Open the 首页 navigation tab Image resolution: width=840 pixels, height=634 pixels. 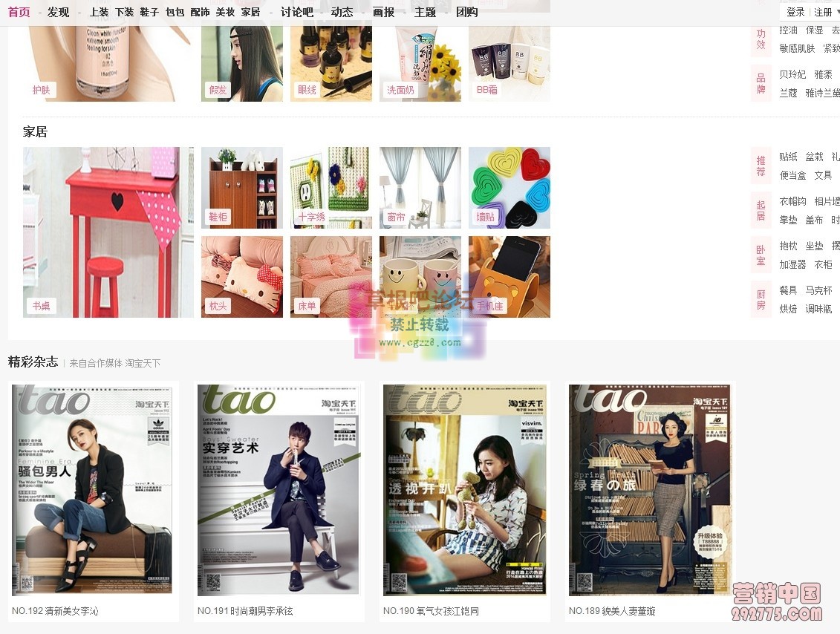pyautogui.click(x=19, y=12)
